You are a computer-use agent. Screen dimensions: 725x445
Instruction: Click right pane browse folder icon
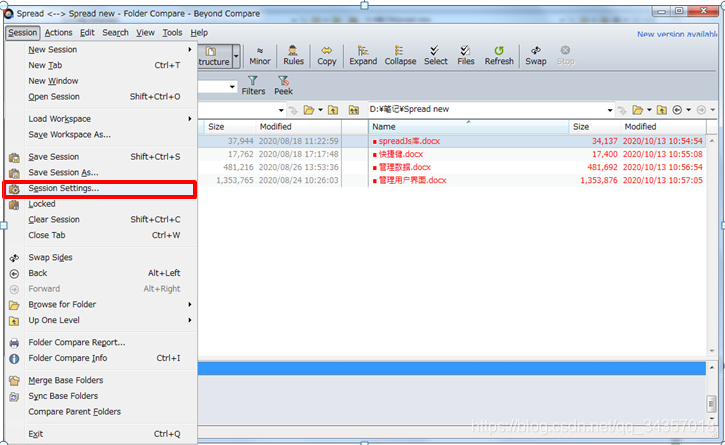tap(638, 110)
